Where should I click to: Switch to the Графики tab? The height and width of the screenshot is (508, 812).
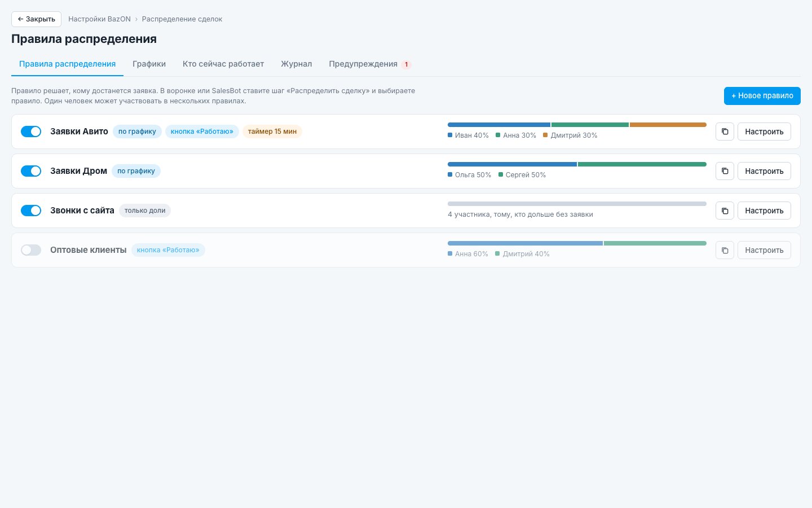pyautogui.click(x=149, y=64)
